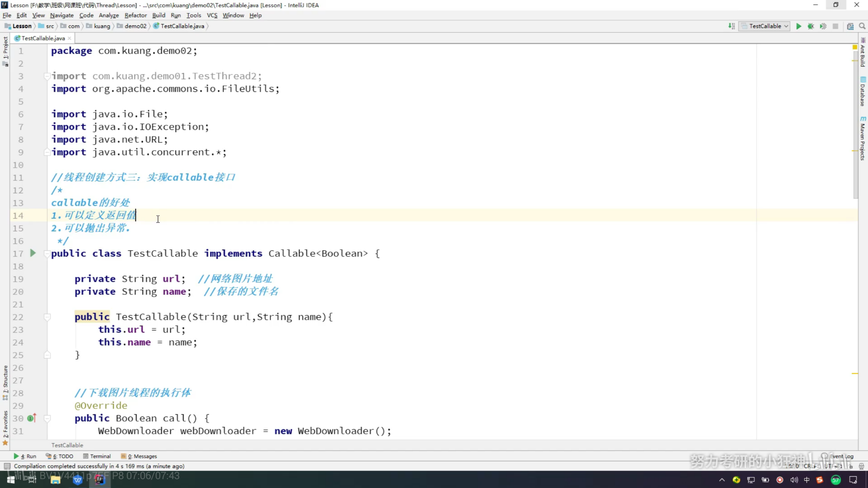Change the CRLF line separator selector

click(x=811, y=466)
